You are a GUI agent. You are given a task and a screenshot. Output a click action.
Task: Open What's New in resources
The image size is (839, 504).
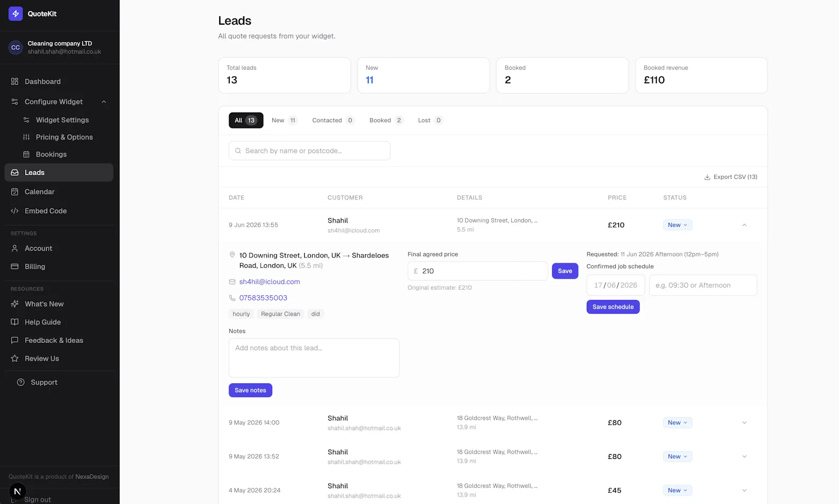coord(59,304)
